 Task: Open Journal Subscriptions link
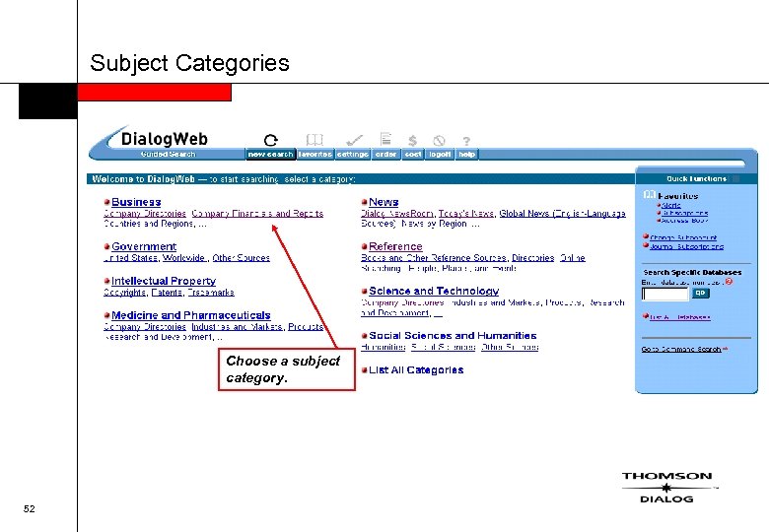tap(686, 246)
